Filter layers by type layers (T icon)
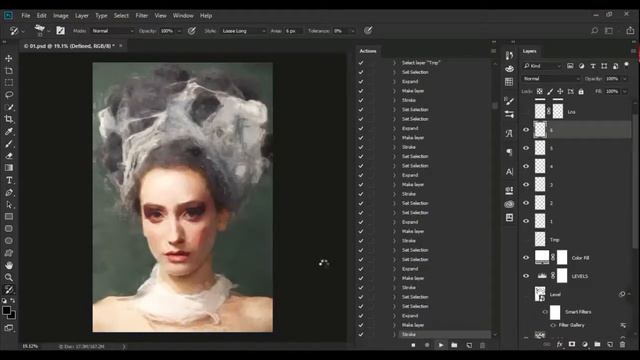640x360 pixels. coord(593,66)
